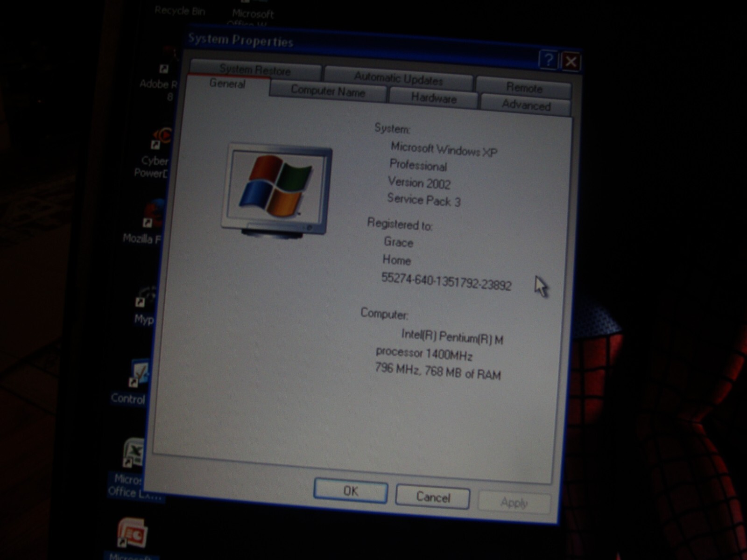Click the 'Computer:' label

click(384, 313)
